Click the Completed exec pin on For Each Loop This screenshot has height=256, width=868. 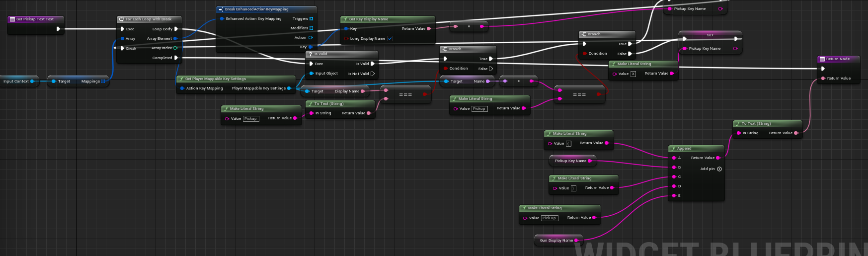(176, 58)
